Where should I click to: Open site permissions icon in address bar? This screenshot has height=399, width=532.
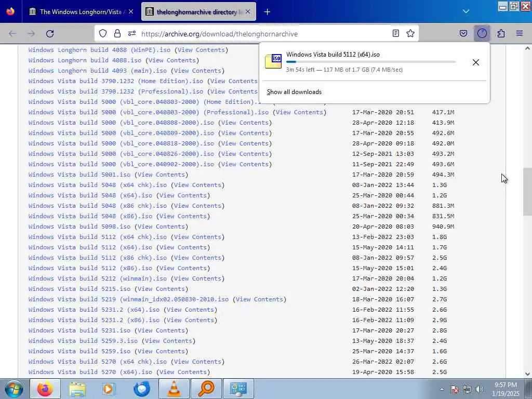tap(132, 33)
